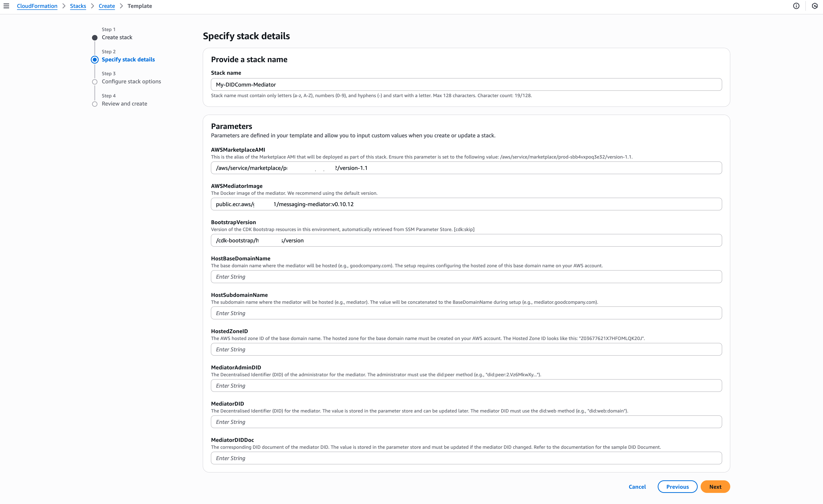823x504 pixels.
Task: Select the AWSMarketplaceAMI value field
Action: pyautogui.click(x=466, y=168)
